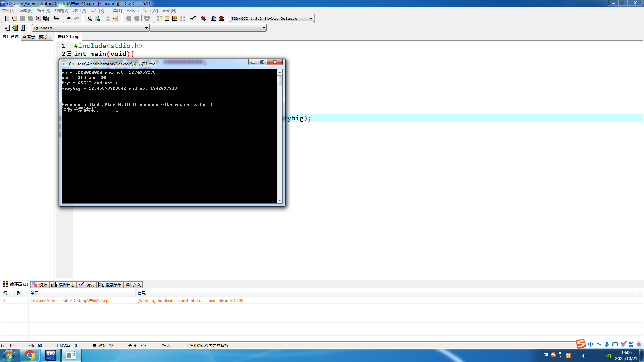Click the New file toolbar icon
644x362 pixels.
pos(7,18)
